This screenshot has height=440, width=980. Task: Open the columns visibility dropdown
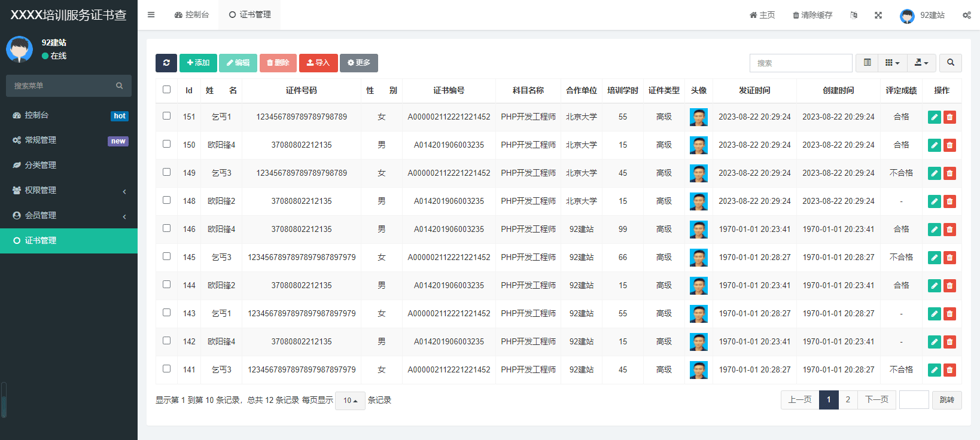(892, 63)
